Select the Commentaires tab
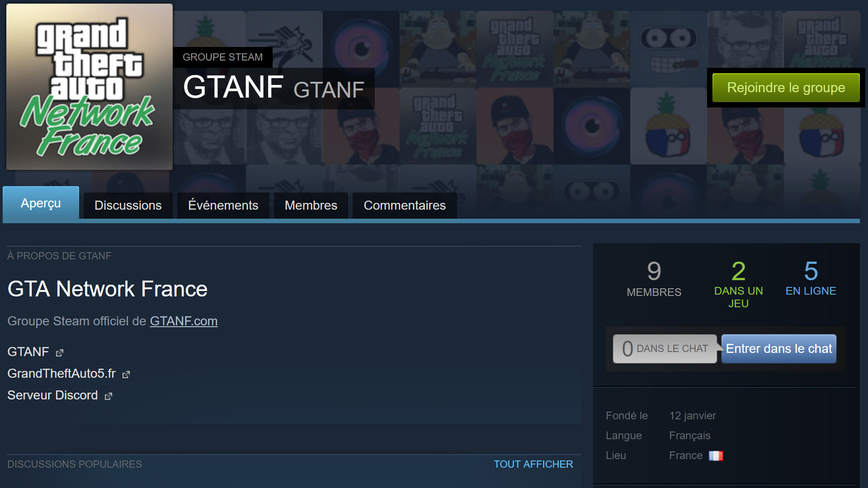Screen dimensions: 868x488 405,206
